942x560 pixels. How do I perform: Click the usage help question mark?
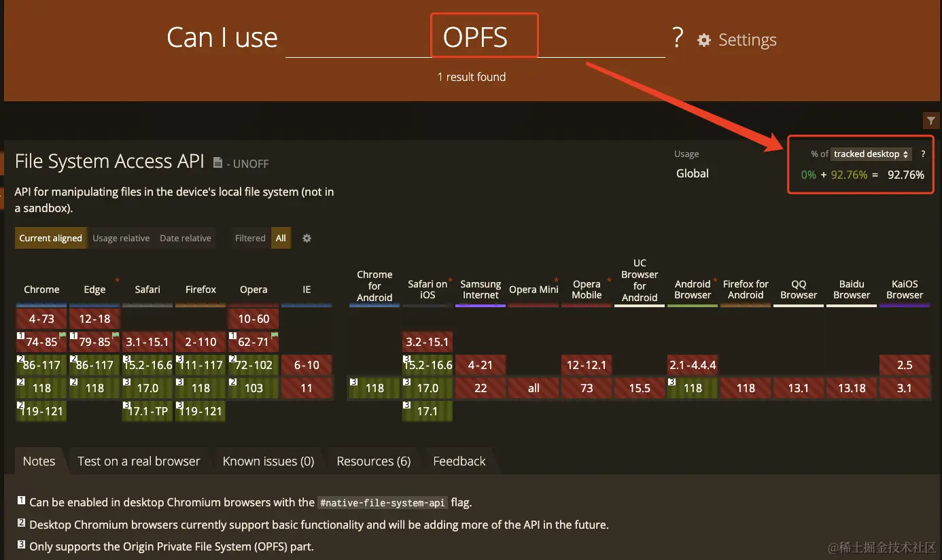tap(923, 154)
